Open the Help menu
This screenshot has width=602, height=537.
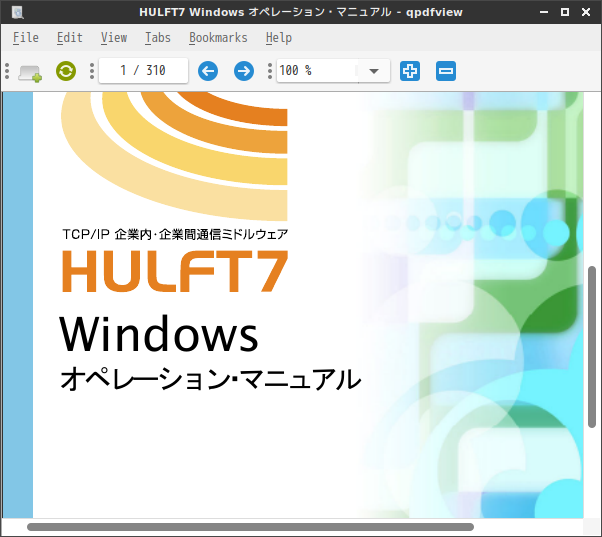(x=279, y=38)
